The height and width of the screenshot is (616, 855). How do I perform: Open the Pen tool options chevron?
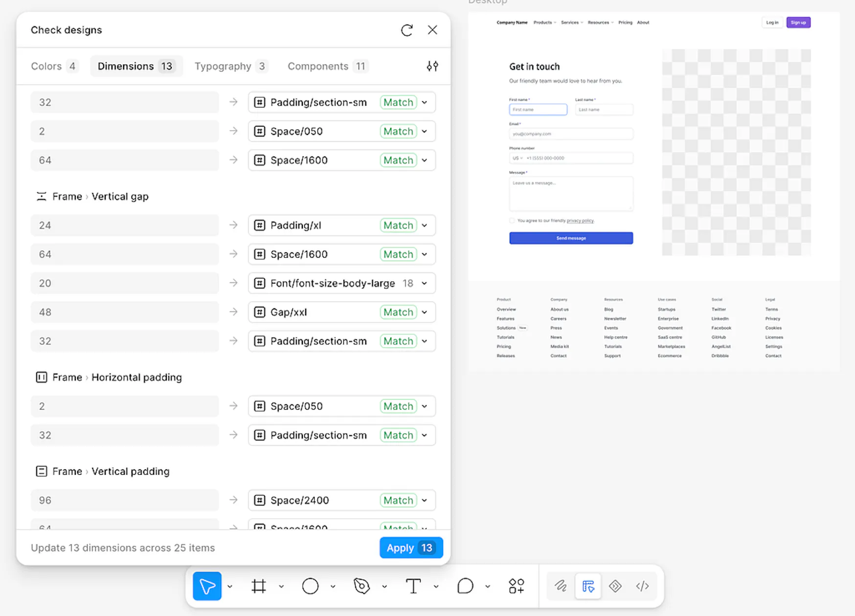[384, 586]
